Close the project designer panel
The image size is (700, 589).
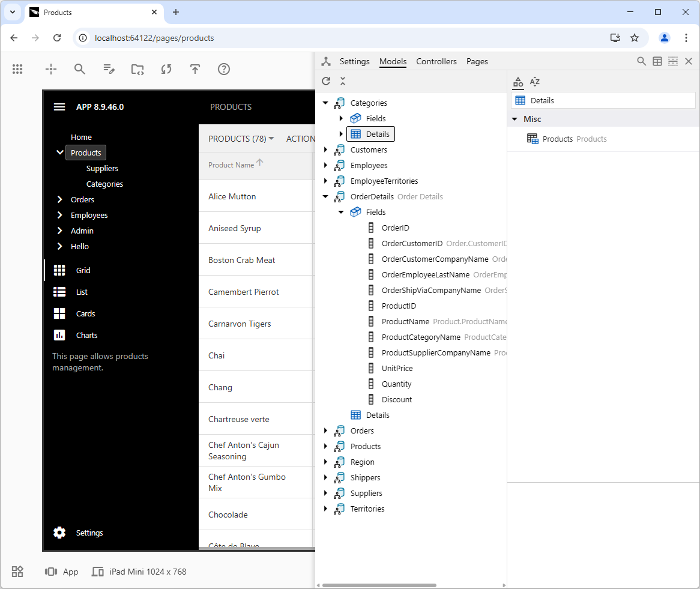(689, 61)
